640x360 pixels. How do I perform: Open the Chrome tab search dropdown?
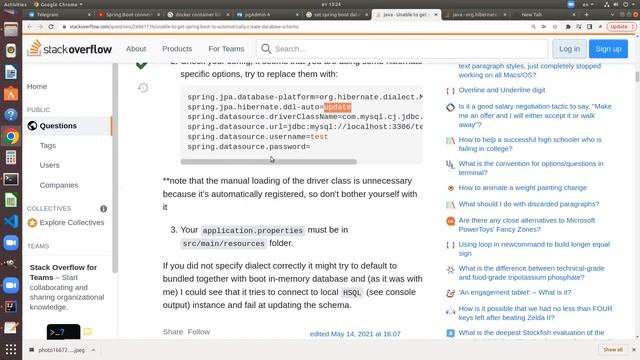[612, 14]
